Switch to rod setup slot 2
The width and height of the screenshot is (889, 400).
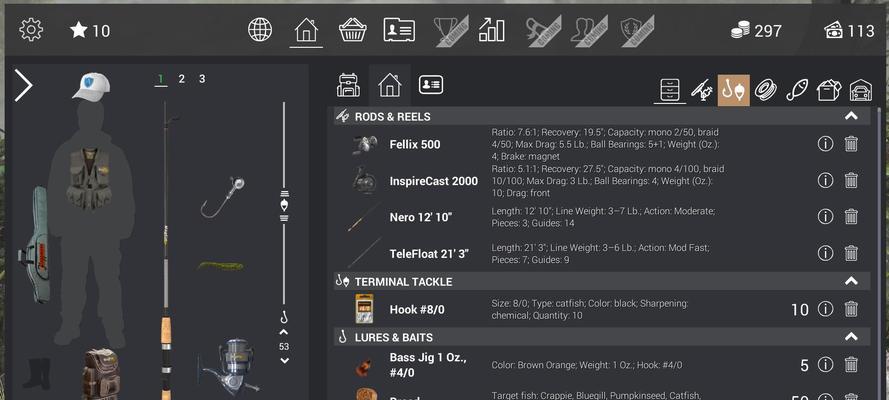181,79
